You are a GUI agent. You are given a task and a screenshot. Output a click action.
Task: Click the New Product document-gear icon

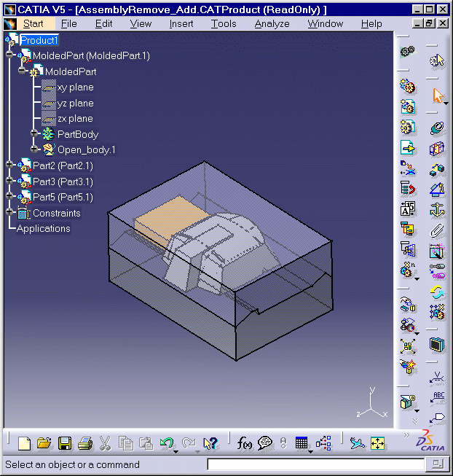point(408,107)
